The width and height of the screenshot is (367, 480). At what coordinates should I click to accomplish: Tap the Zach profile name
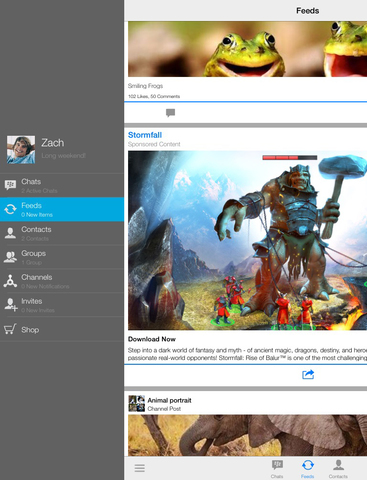(53, 143)
